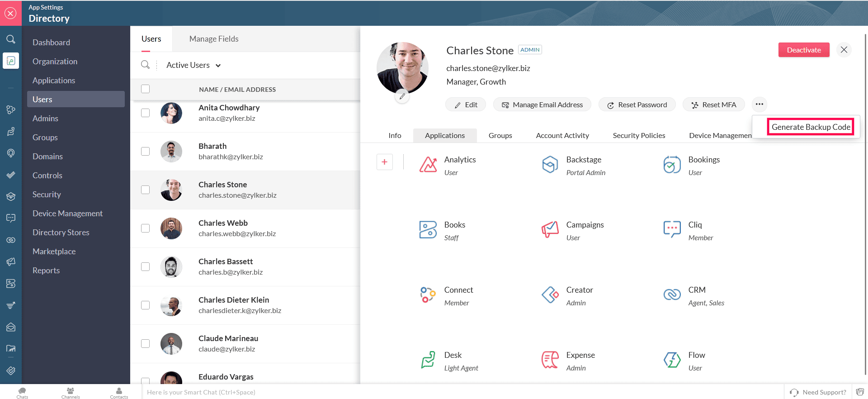Open the Info tab

click(x=395, y=136)
